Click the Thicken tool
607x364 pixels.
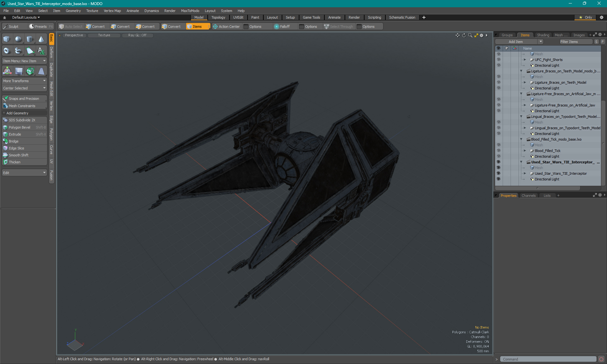pyautogui.click(x=24, y=162)
